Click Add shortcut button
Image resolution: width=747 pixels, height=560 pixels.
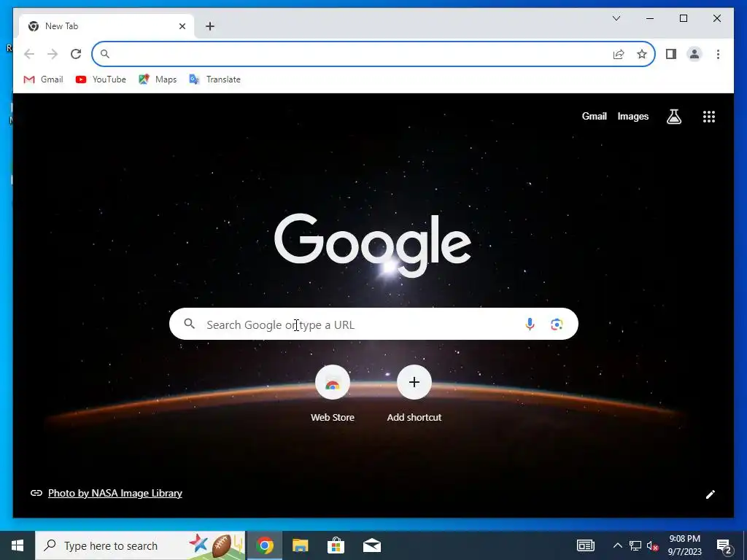(414, 394)
